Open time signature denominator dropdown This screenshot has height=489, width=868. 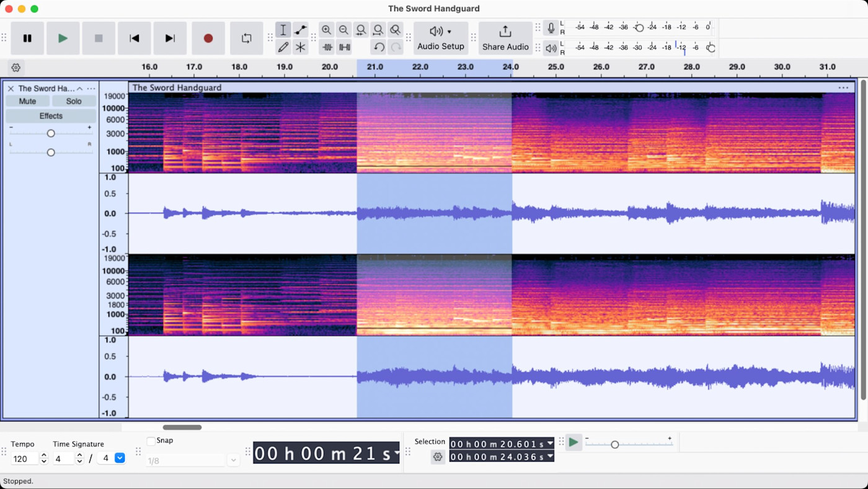pos(120,459)
